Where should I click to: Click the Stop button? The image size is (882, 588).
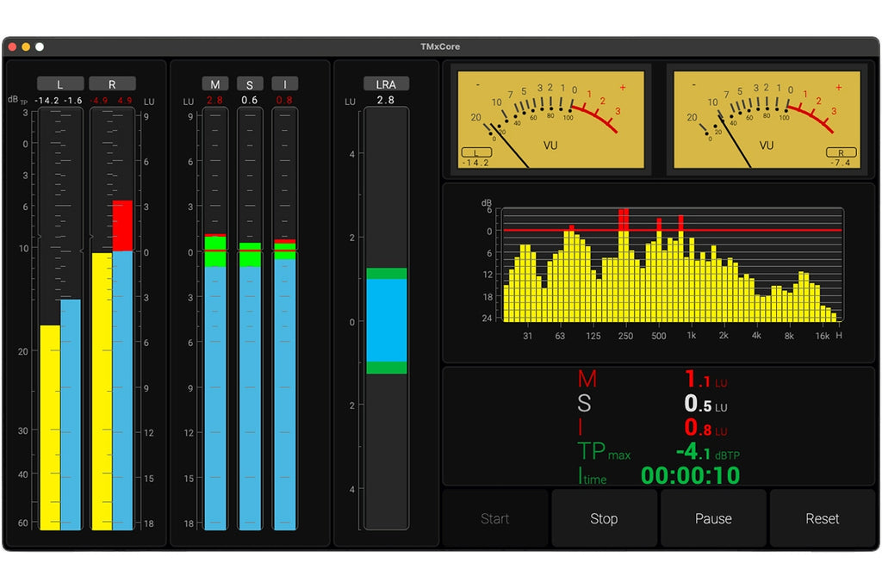coord(604,518)
